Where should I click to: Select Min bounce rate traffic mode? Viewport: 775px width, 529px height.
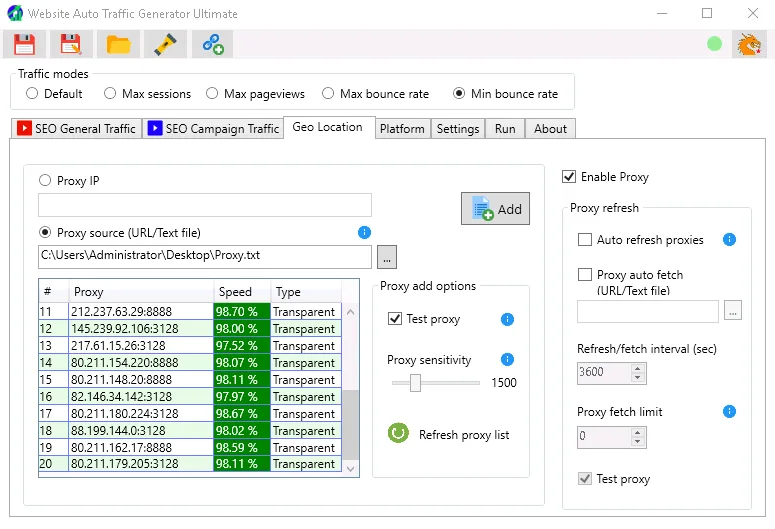click(459, 93)
